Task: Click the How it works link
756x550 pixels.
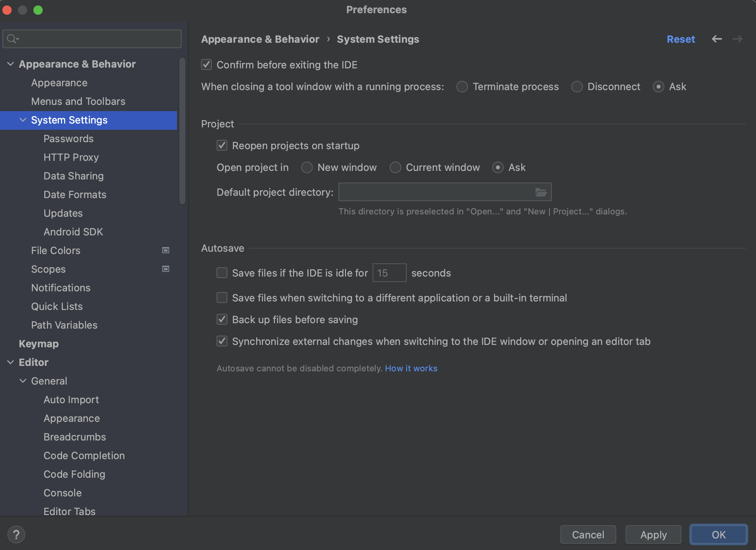Action: [411, 368]
